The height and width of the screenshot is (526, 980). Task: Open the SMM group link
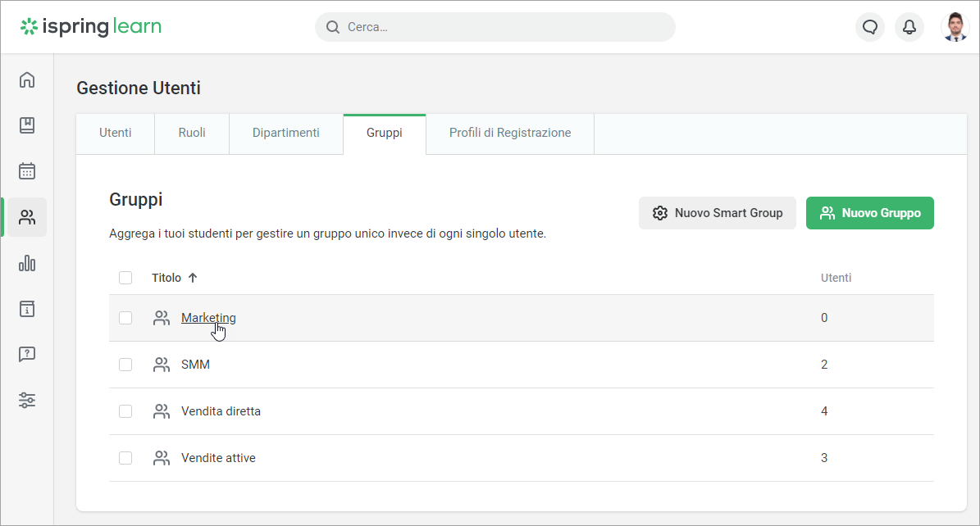(x=195, y=365)
